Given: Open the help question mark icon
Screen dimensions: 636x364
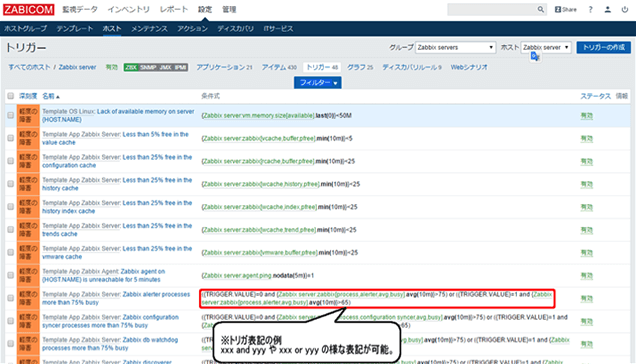Looking at the screenshot, I should point(590,9).
